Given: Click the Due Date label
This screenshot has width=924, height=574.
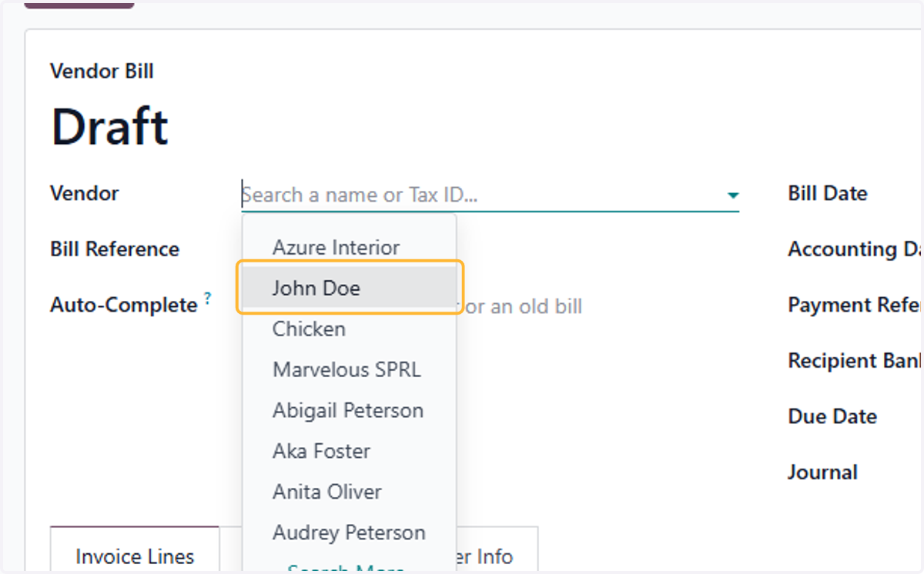Looking at the screenshot, I should [832, 417].
